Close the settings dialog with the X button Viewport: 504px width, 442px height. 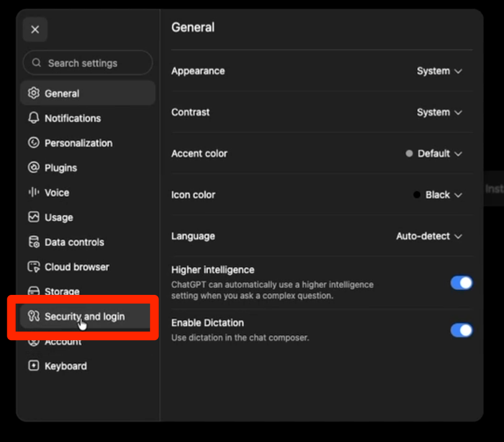35,30
